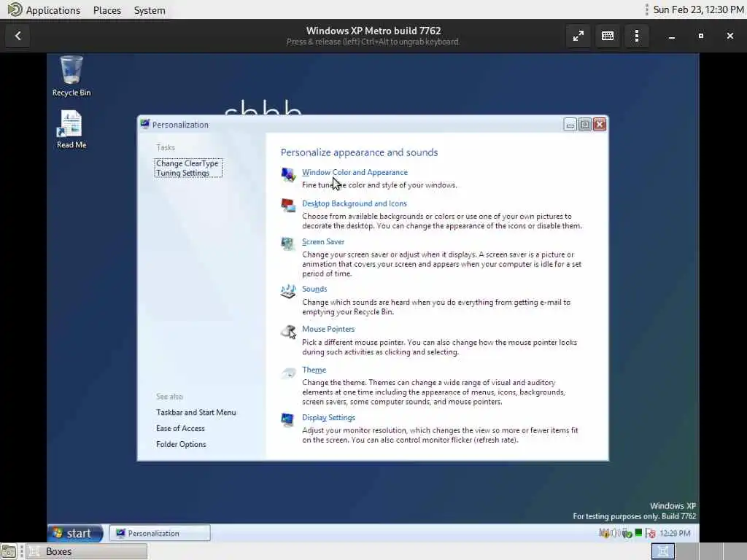Open the Applications menu

click(x=53, y=10)
